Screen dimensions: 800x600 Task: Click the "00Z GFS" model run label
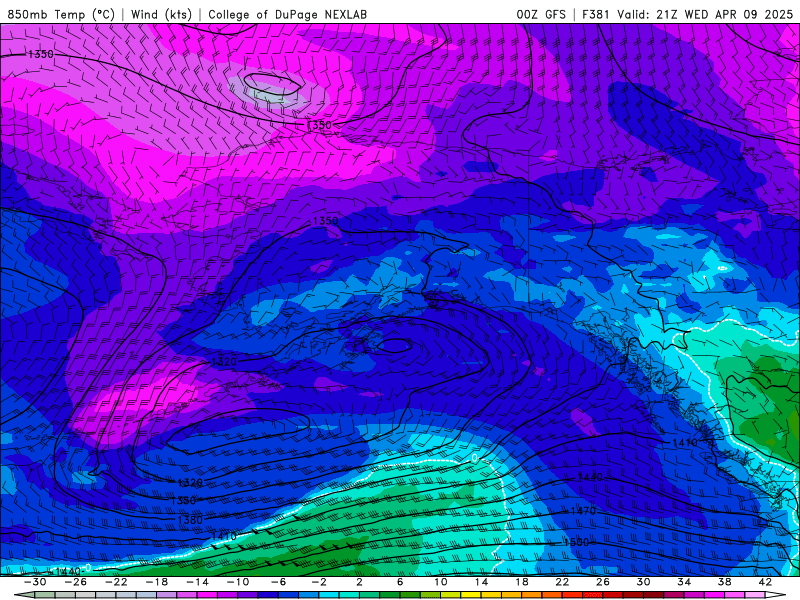click(541, 14)
